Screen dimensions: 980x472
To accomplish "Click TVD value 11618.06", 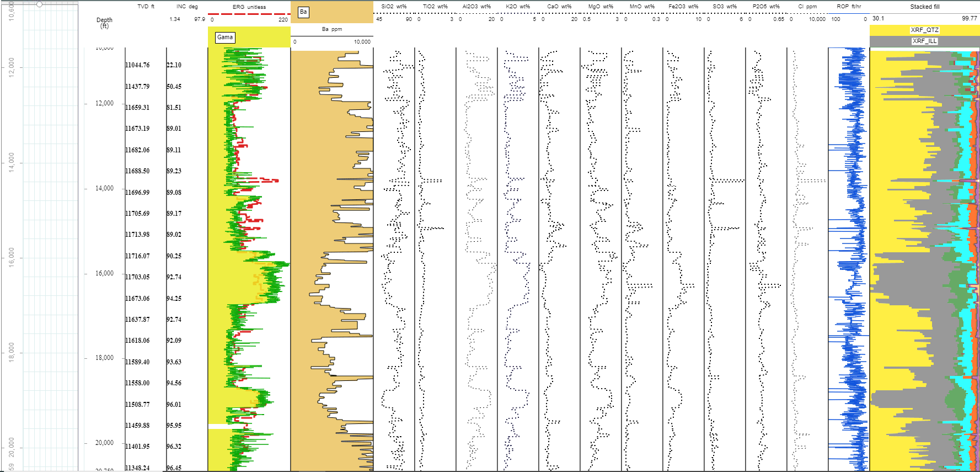I will tap(137, 341).
